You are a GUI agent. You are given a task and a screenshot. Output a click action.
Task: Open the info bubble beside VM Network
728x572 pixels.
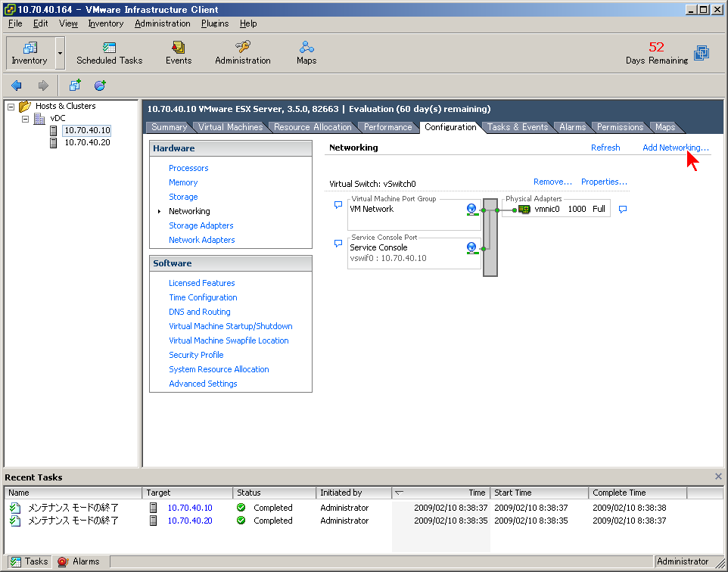pyautogui.click(x=338, y=205)
